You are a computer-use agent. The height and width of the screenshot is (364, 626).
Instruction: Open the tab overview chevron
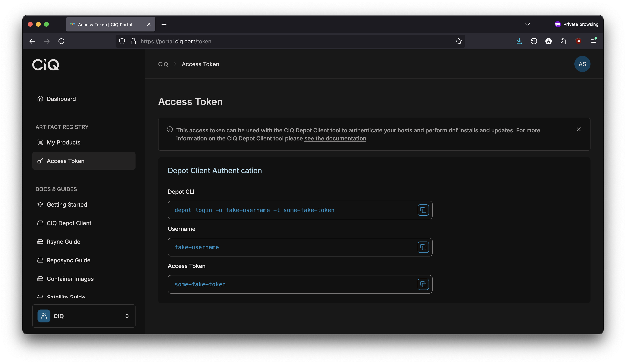click(x=528, y=24)
